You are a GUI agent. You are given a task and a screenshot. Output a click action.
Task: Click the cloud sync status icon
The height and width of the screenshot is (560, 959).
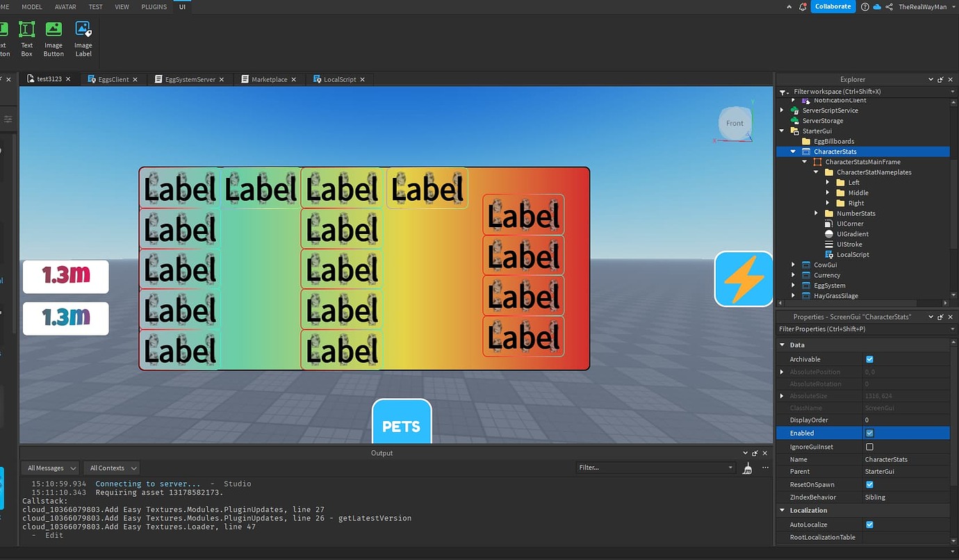tap(876, 6)
